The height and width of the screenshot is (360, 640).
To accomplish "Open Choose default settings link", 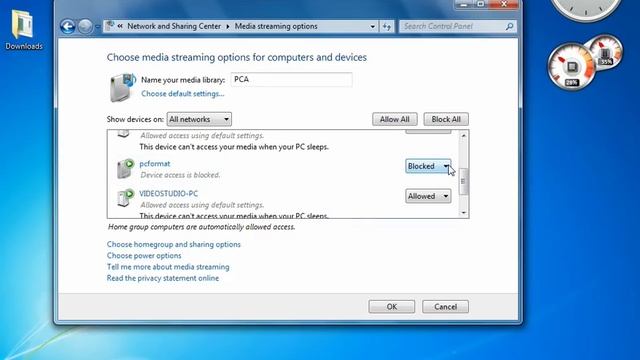I will (182, 93).
